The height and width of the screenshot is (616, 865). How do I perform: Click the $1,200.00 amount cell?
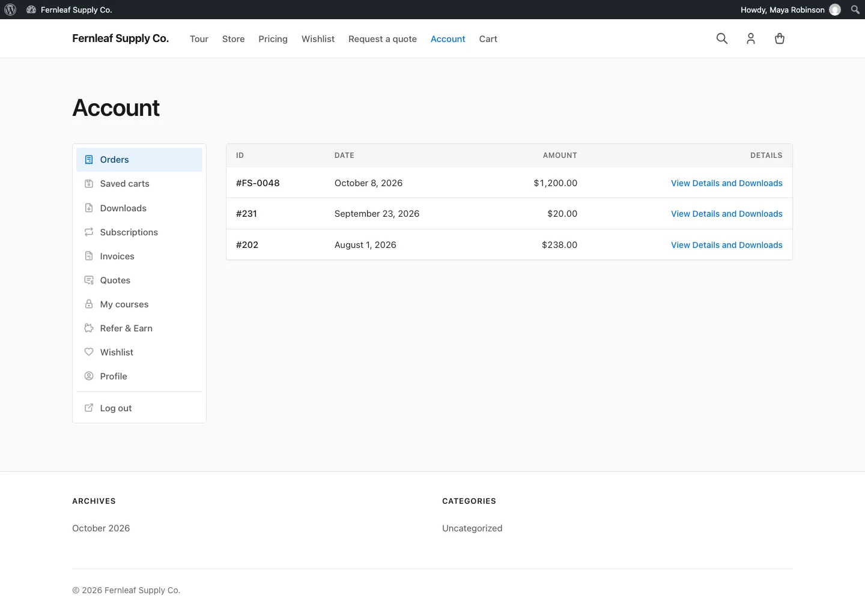[556, 183]
